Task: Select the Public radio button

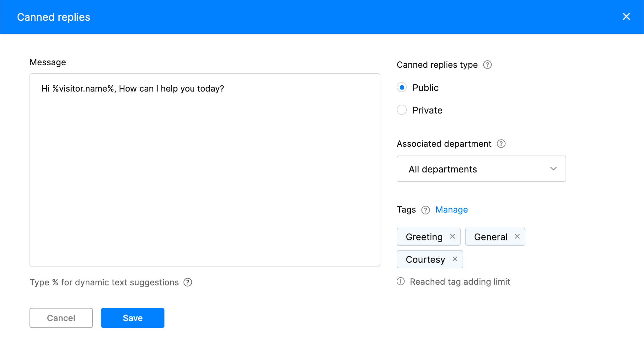Action: pyautogui.click(x=402, y=87)
